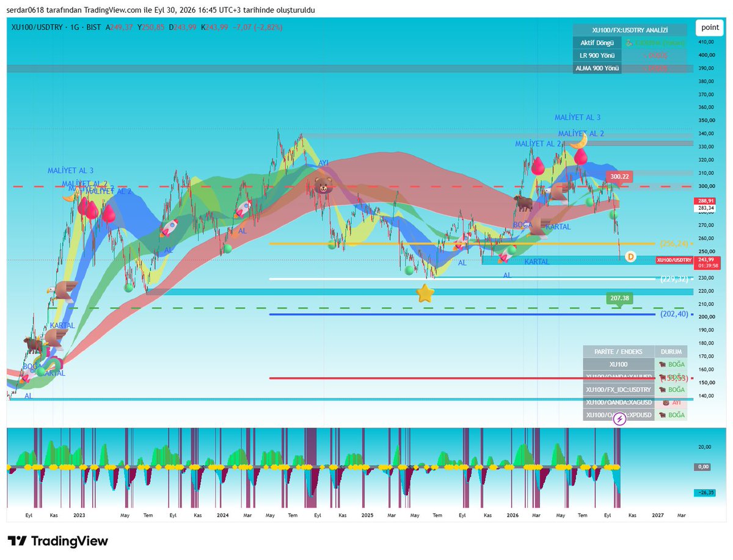Click the 2024 label on time axis

(222, 515)
